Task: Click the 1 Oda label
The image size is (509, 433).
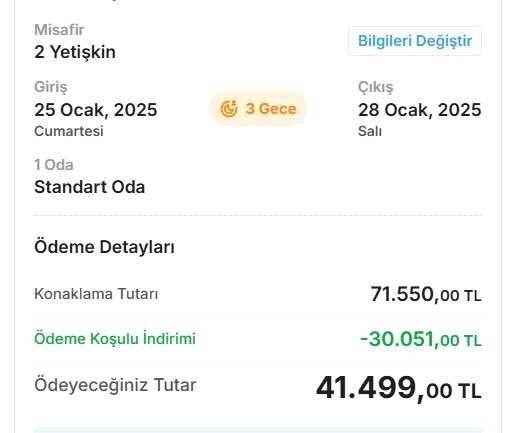Action: [54, 165]
